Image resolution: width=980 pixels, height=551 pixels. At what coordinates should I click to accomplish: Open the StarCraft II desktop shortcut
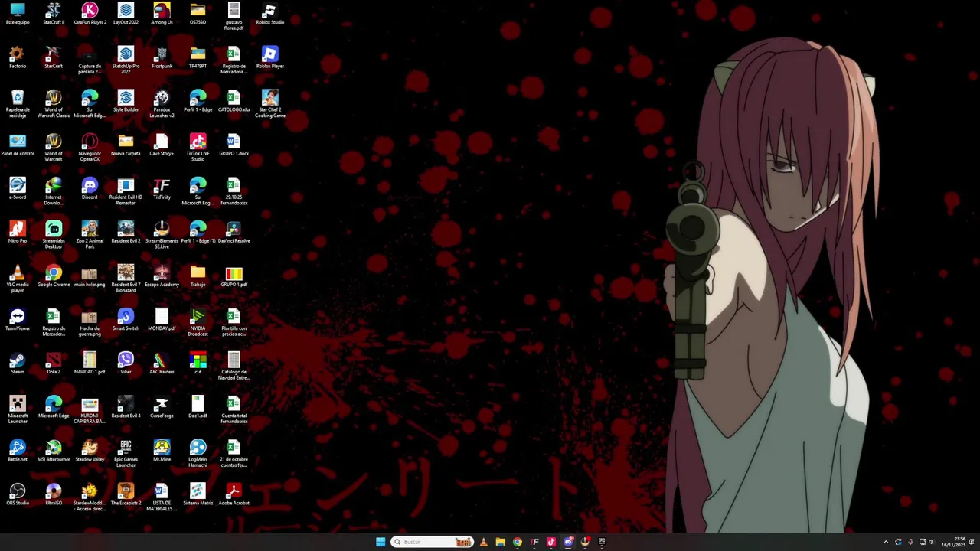pos(54,14)
